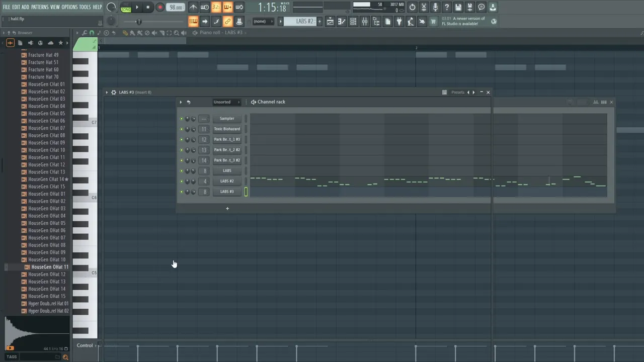Image resolution: width=644 pixels, height=362 pixels.
Task: Open the audio editor scissors icon
Action: click(x=424, y=7)
